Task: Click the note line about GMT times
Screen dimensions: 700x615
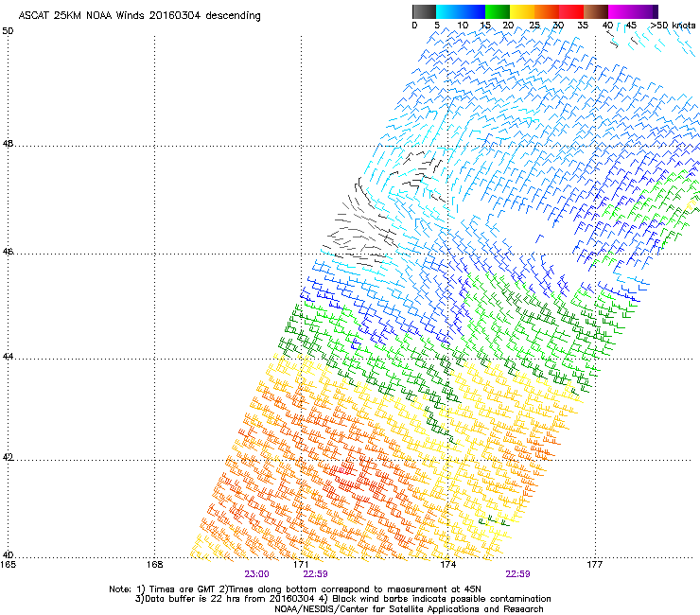Action: (x=295, y=589)
